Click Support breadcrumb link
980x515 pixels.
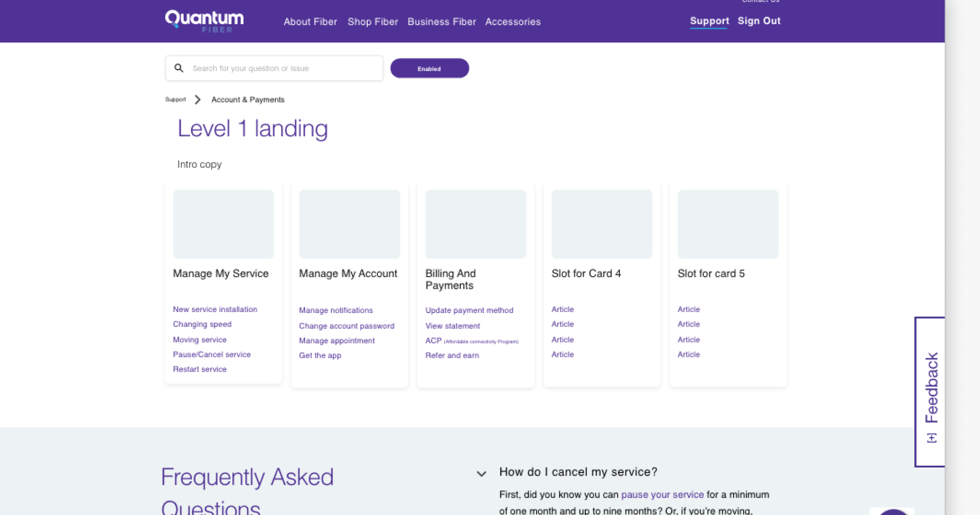[175, 99]
